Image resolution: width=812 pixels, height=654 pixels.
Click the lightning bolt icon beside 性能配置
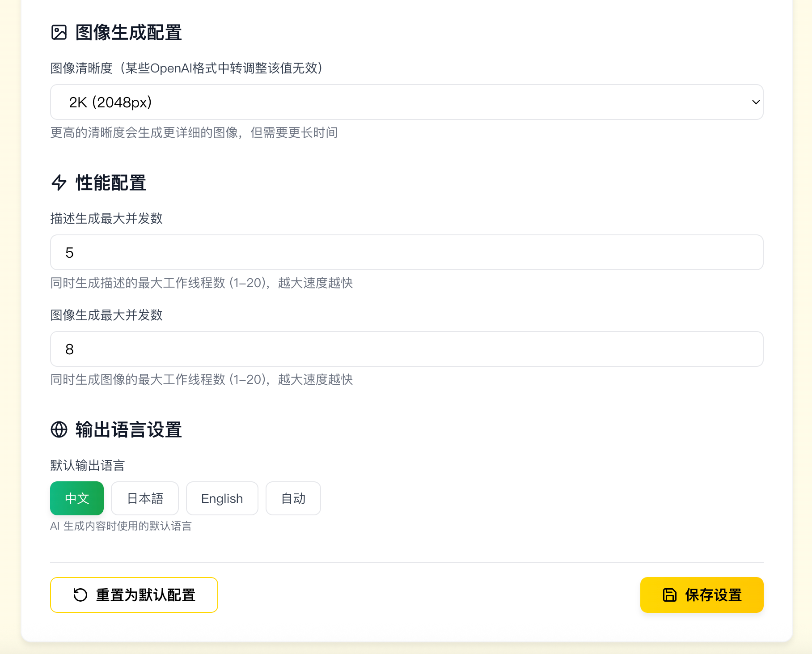point(59,183)
